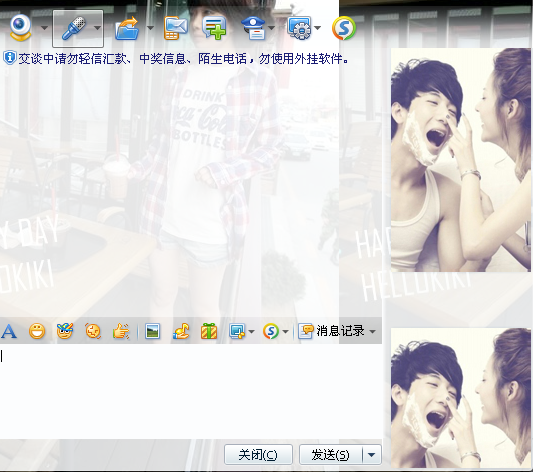
Task: Create discussion group with chat-plus icon
Action: [x=214, y=29]
